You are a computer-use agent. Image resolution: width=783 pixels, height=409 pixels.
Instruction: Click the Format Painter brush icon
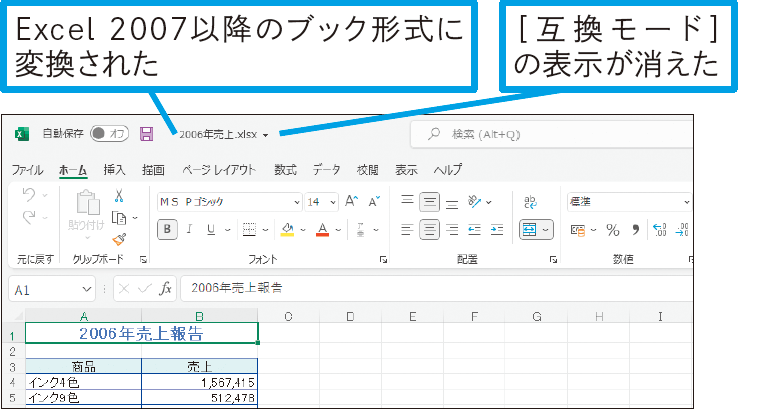tap(119, 239)
